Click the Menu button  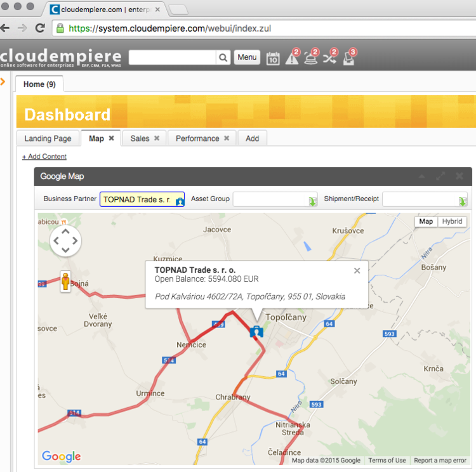tap(247, 58)
